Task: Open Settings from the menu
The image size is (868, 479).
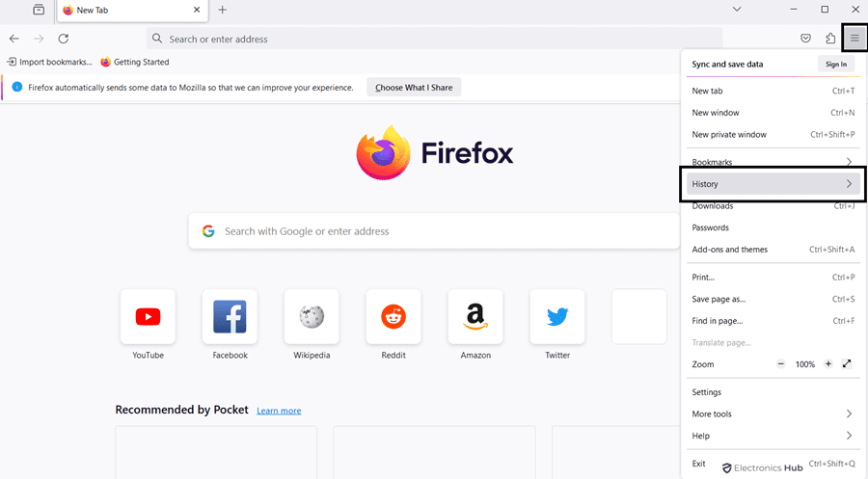Action: (707, 392)
